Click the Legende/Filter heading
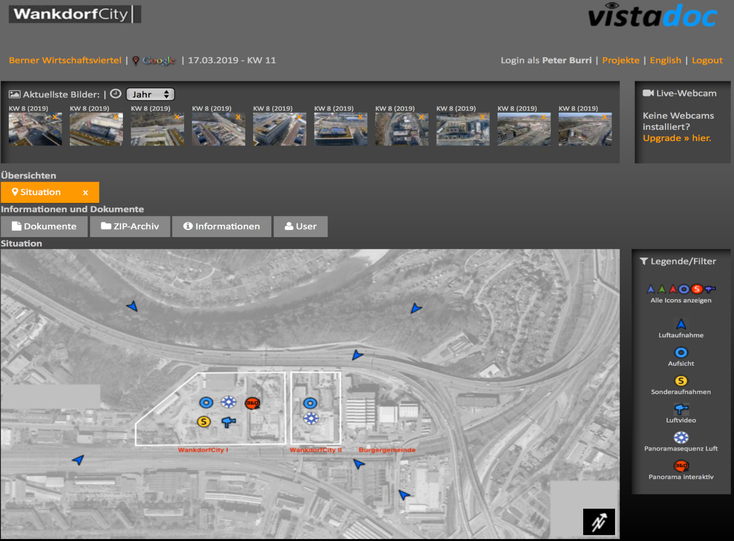This screenshot has width=734, height=541. pos(678,262)
